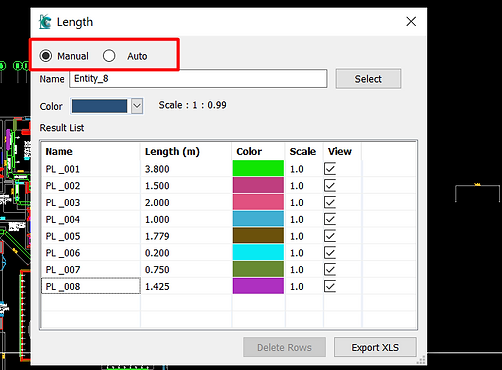Open the Color dropdown arrow
Image resolution: width=502 pixels, height=370 pixels.
point(137,106)
